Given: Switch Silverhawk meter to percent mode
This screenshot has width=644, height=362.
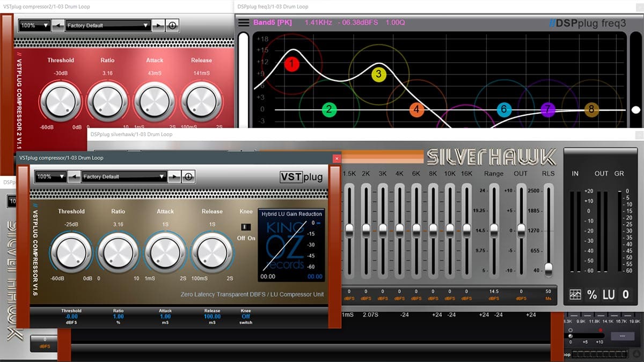Looking at the screenshot, I should click(592, 294).
